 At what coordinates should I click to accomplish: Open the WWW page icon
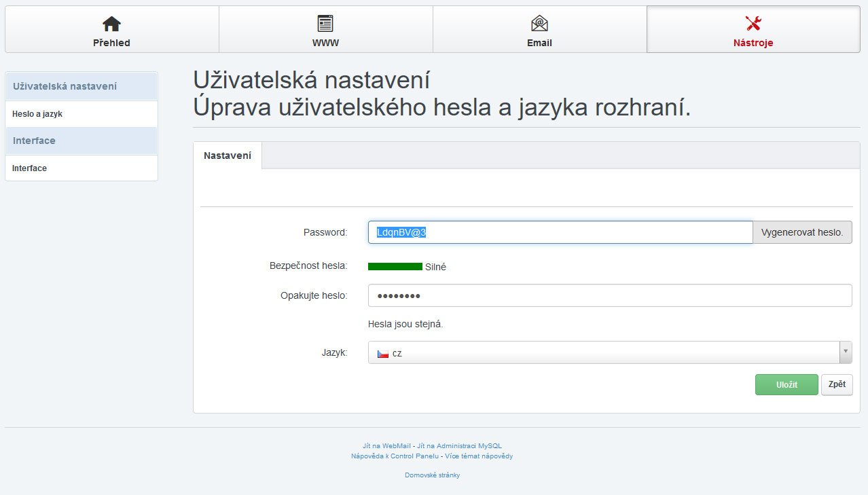325,24
